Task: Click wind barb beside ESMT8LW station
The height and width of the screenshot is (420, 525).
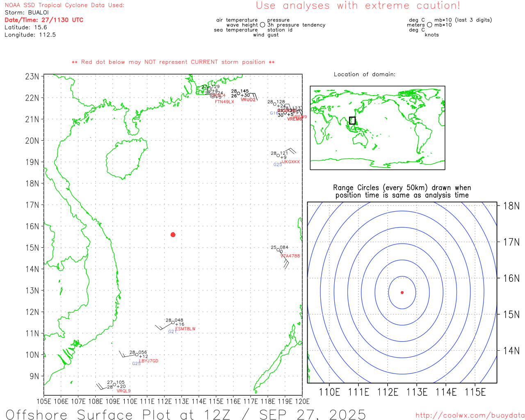Action: pyautogui.click(x=164, y=326)
